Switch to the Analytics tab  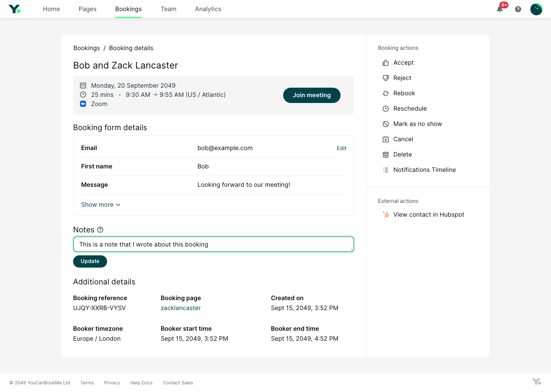pos(208,9)
